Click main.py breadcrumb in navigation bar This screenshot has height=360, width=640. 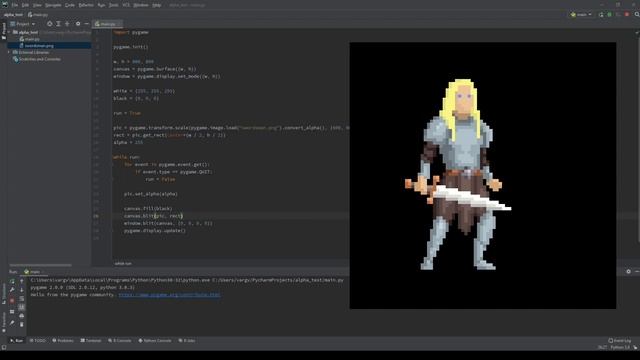pos(38,15)
